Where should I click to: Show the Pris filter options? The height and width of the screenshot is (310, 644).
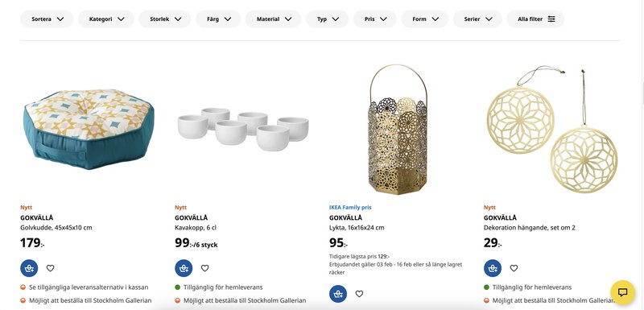pyautogui.click(x=374, y=19)
